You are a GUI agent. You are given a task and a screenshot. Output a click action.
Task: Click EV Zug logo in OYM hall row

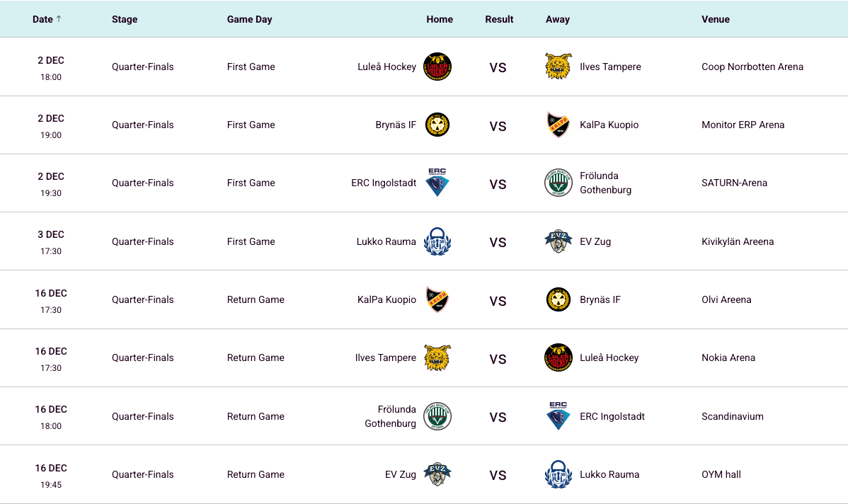(437, 474)
